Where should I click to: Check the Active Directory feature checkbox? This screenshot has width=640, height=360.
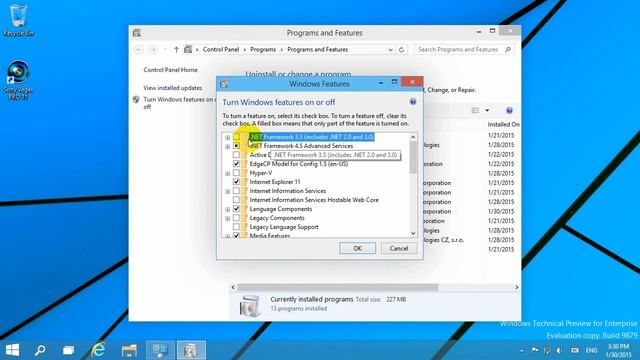[236, 155]
